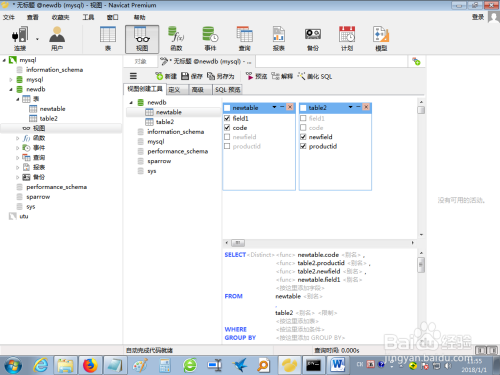
Task: Click the Beautify SQL button
Action: point(315,76)
